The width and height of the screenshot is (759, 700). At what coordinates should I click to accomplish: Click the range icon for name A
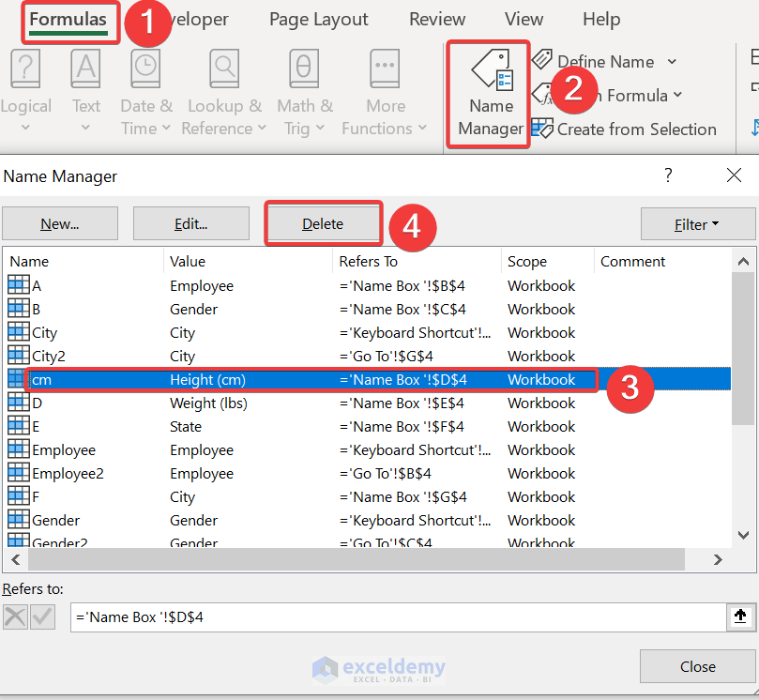pyautogui.click(x=19, y=284)
